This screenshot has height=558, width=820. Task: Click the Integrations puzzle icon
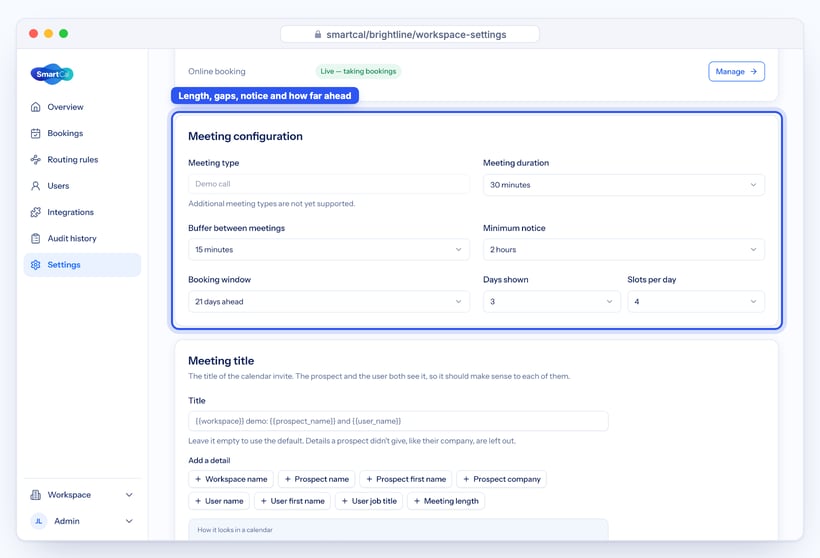[36, 212]
